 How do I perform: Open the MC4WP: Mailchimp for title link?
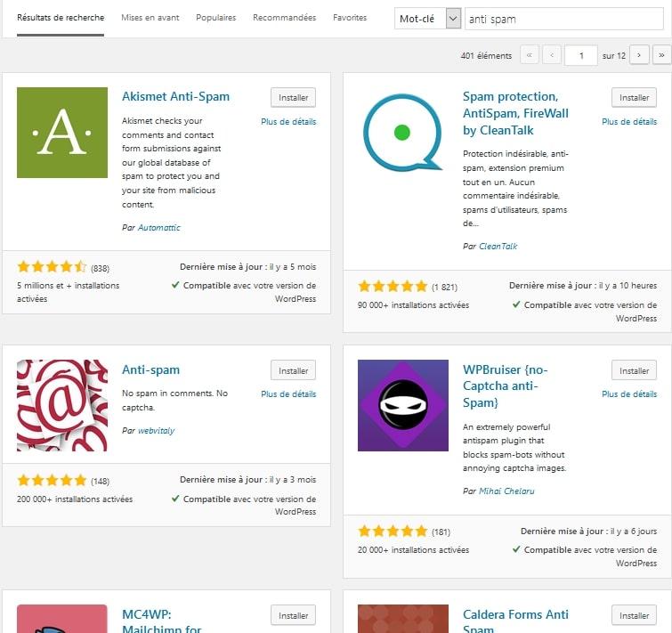tap(162, 622)
